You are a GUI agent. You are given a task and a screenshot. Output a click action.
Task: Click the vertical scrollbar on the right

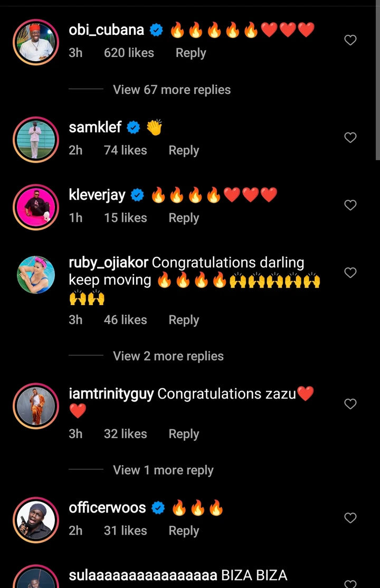(377, 80)
